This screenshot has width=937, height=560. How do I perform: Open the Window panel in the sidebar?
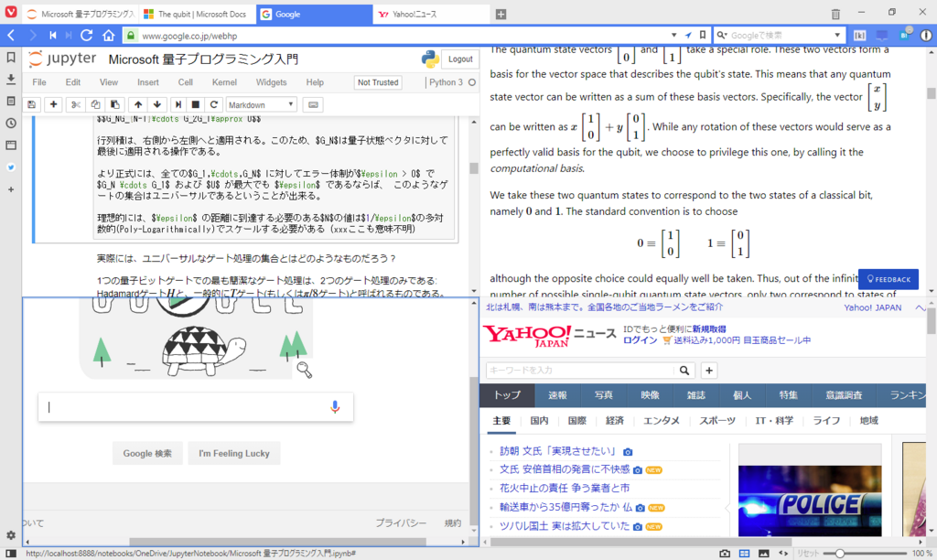click(x=11, y=145)
